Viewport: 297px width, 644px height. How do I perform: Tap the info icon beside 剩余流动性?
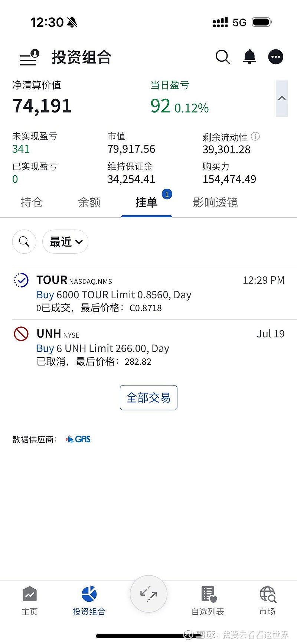click(255, 136)
